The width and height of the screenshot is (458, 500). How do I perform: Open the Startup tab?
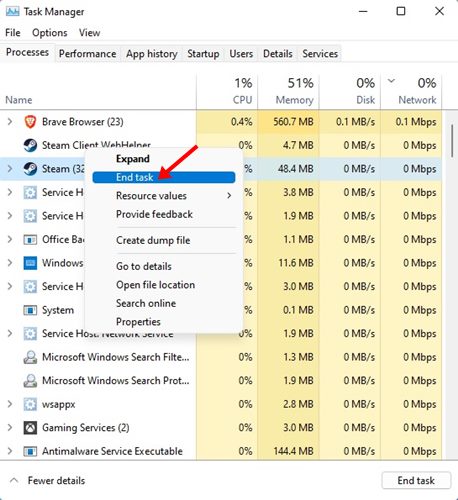pos(203,54)
